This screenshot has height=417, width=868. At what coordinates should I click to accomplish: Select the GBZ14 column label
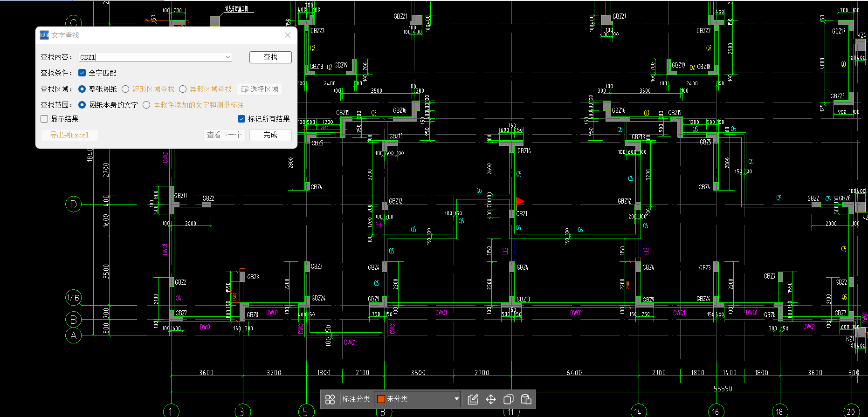coord(524,151)
